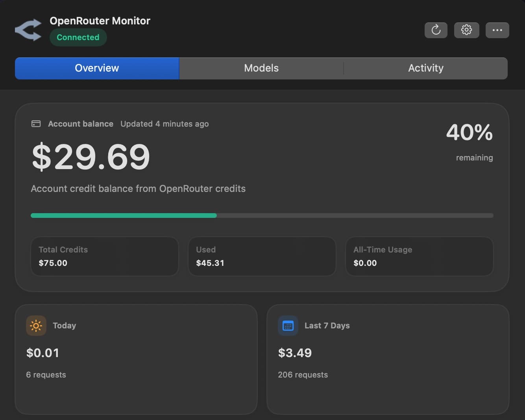Click the 40% remaining figure
525x420 pixels.
[x=470, y=132]
